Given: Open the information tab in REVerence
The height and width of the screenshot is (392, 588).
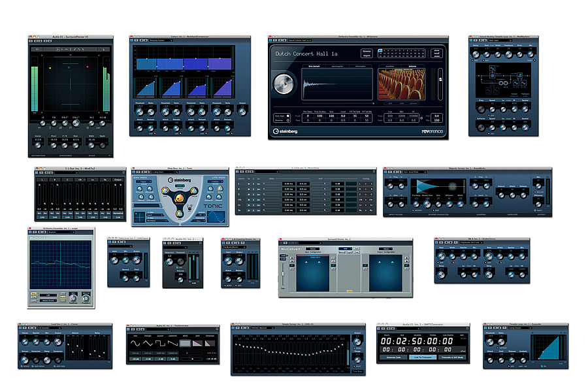Looking at the screenshot, I should coord(361,67).
